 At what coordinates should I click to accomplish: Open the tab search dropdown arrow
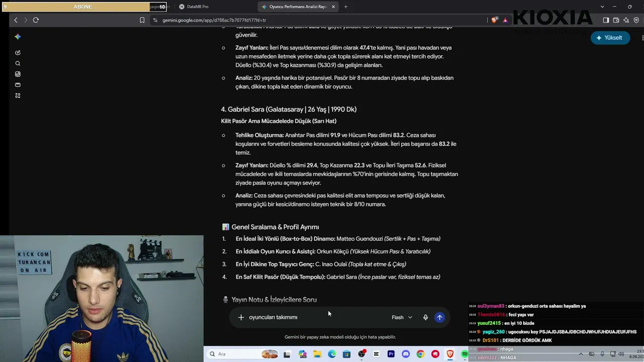[602, 7]
